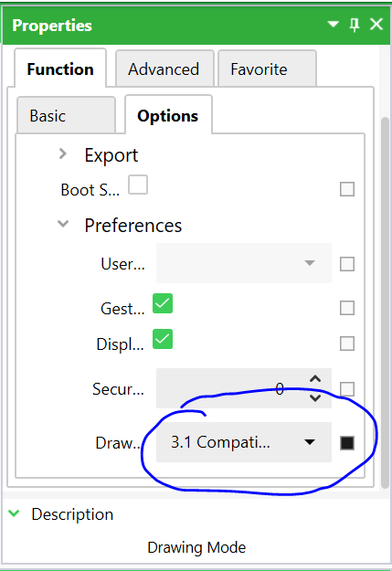Click the black square beside Drawing Mode
Screen dimensions: 392x571
[347, 443]
